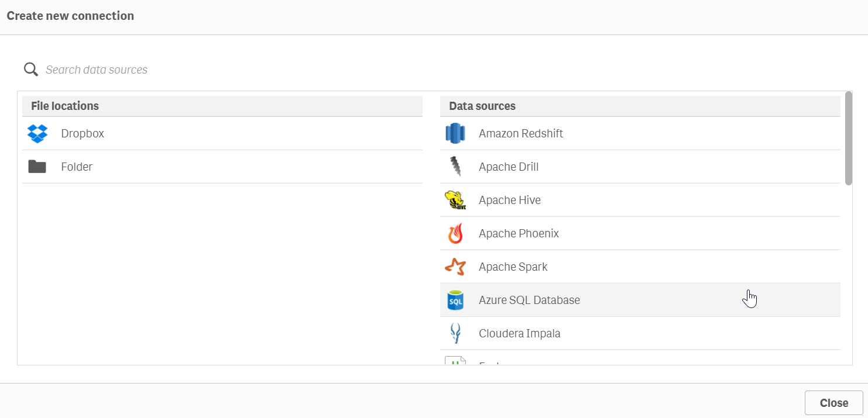868x418 pixels.
Task: Select the Folder file location label
Action: pos(77,167)
